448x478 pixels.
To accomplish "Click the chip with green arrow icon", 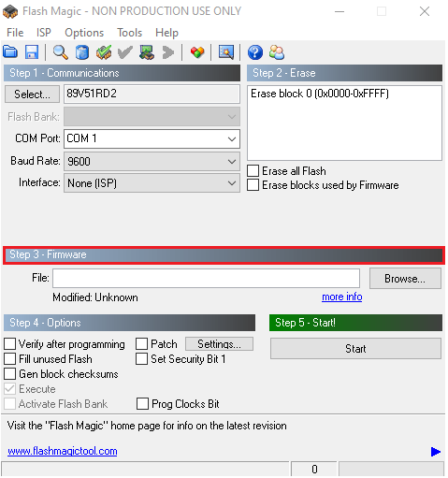I will pos(147,52).
